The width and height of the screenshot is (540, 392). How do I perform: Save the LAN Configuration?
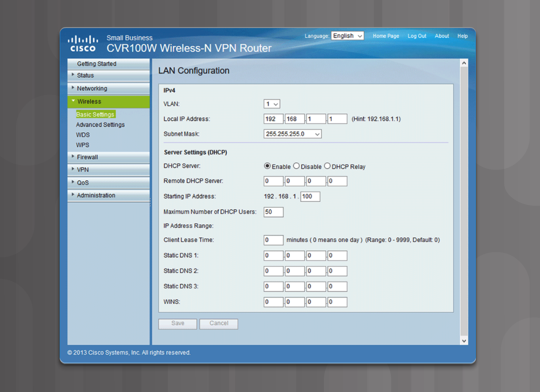click(177, 324)
